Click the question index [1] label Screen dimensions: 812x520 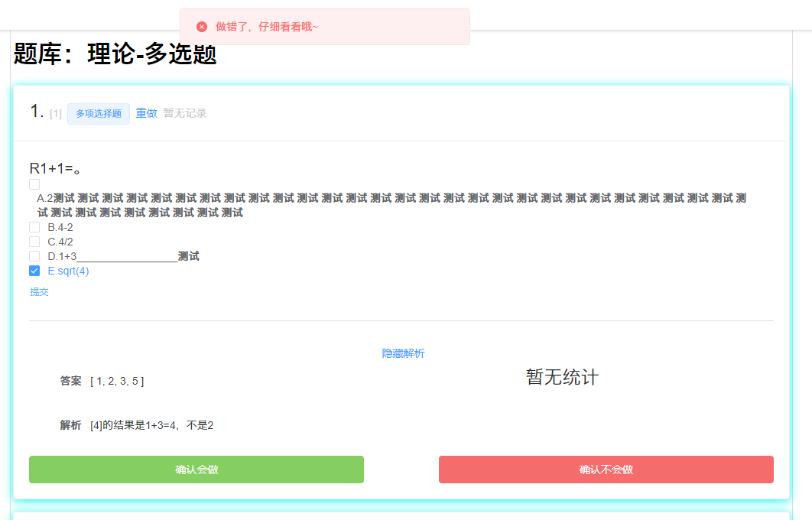click(x=55, y=113)
